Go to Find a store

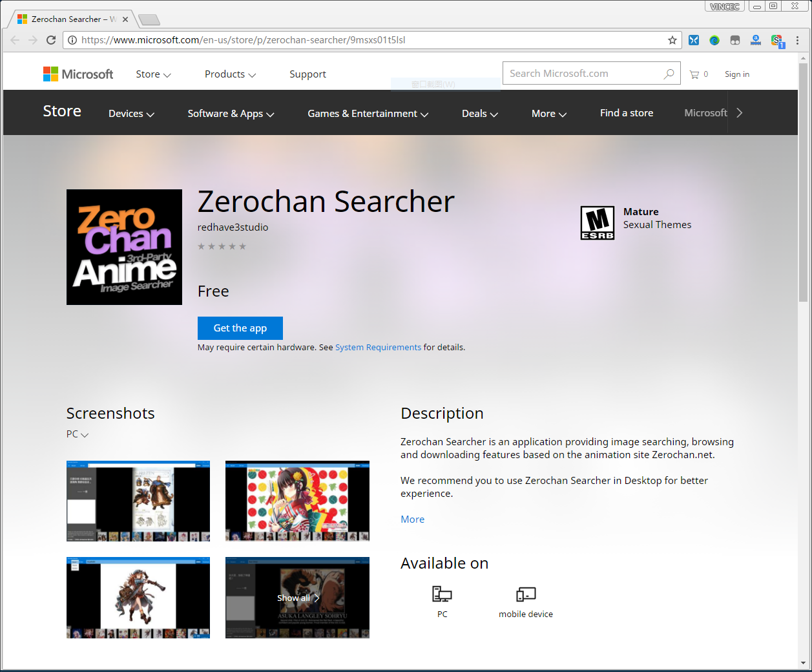click(626, 113)
